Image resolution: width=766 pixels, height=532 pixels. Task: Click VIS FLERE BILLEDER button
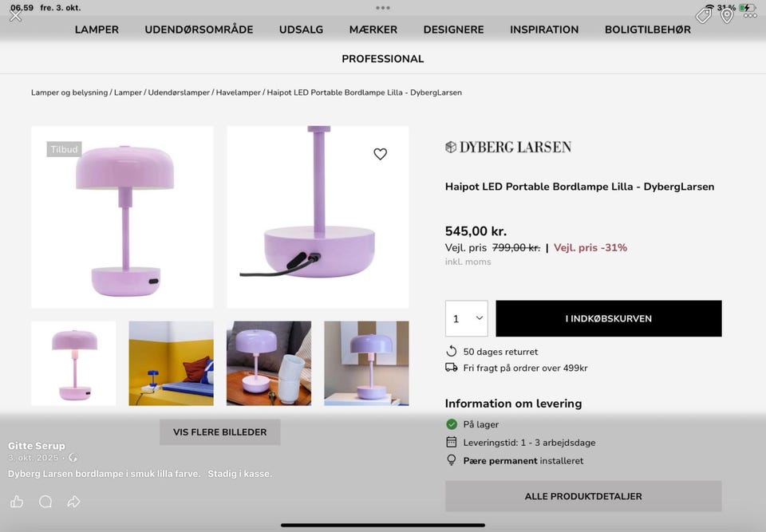pyautogui.click(x=220, y=432)
